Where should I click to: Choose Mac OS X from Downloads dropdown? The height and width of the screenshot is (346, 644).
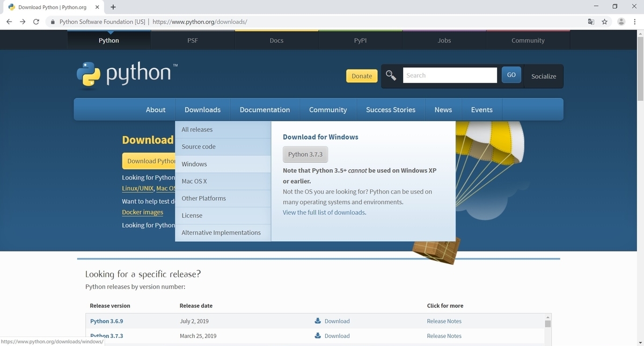pyautogui.click(x=223, y=181)
